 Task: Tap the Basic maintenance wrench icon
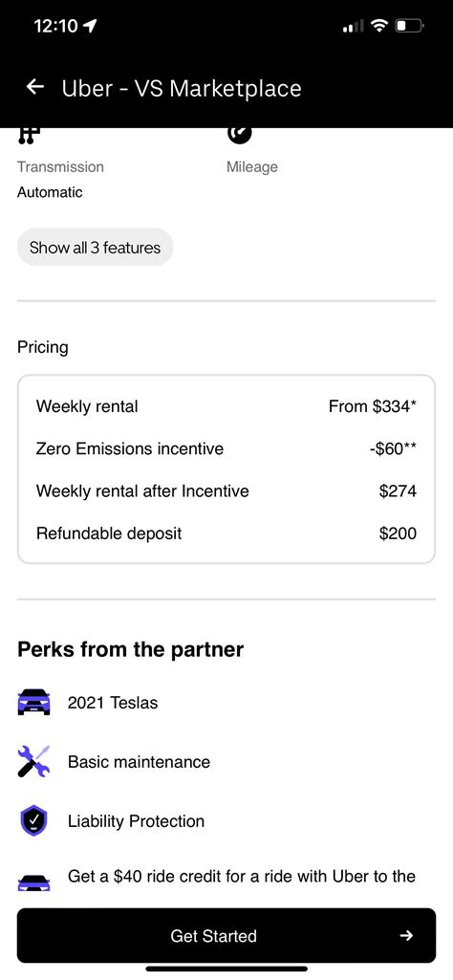point(33,761)
